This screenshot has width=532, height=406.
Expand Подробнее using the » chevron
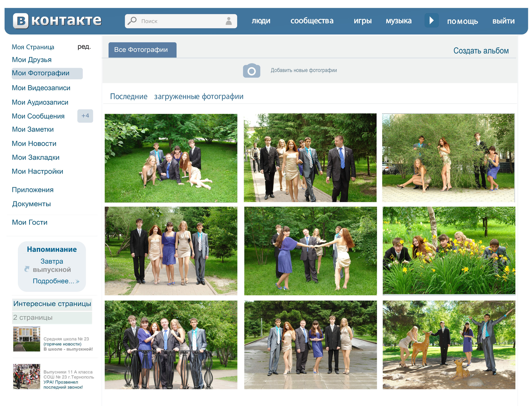point(77,281)
